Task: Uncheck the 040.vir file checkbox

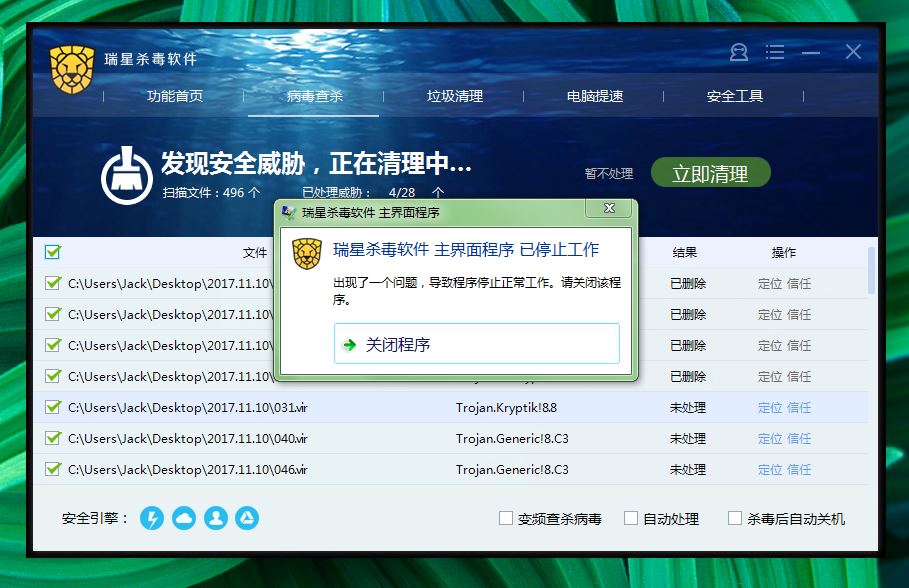Action: [53, 438]
